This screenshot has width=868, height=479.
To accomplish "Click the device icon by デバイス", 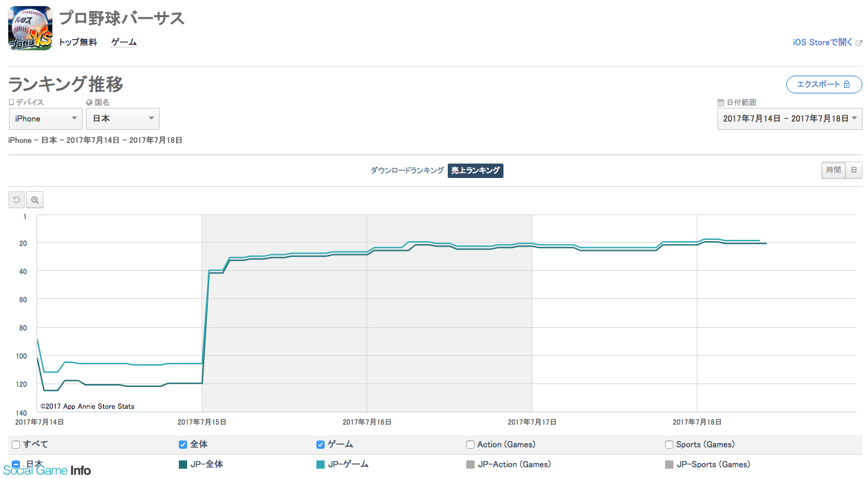I will 11,102.
